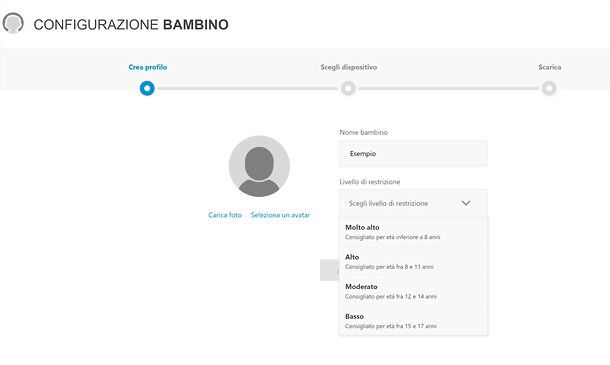The height and width of the screenshot is (365, 610).
Task: Click the restriction level dropdown chevron
Action: pos(466,203)
